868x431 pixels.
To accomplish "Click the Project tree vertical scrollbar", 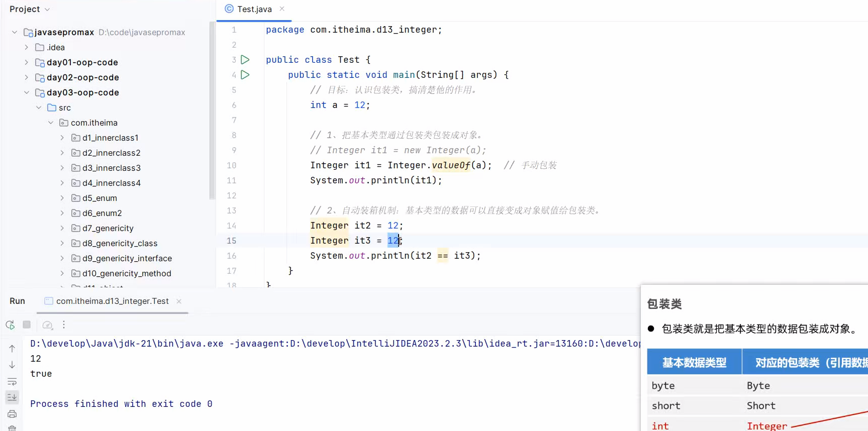I will 212,111.
